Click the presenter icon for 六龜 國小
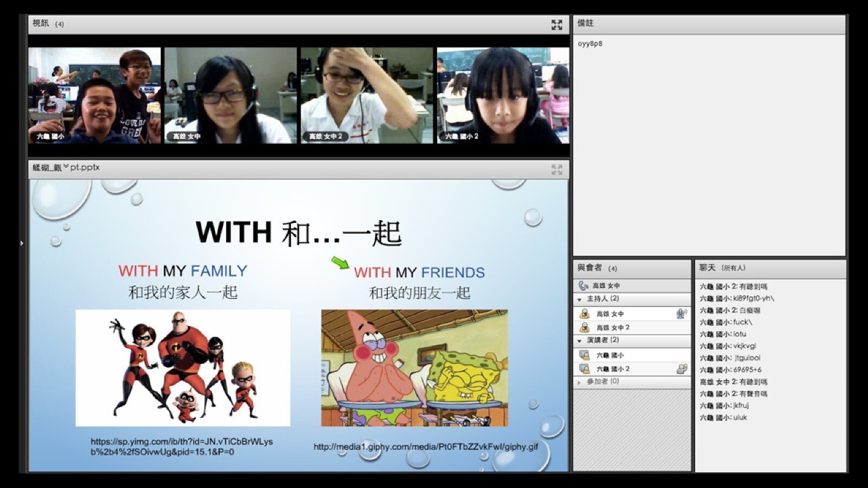868x488 pixels. (x=584, y=355)
